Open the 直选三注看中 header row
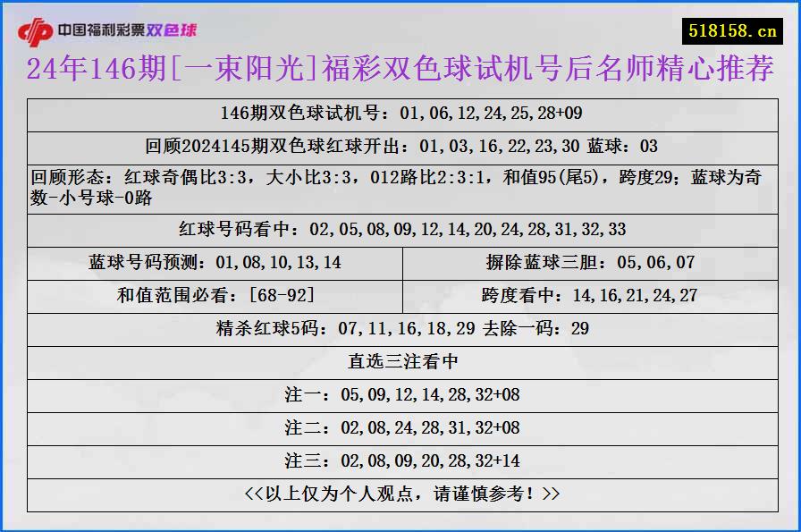This screenshot has height=532, width=801. (x=400, y=361)
